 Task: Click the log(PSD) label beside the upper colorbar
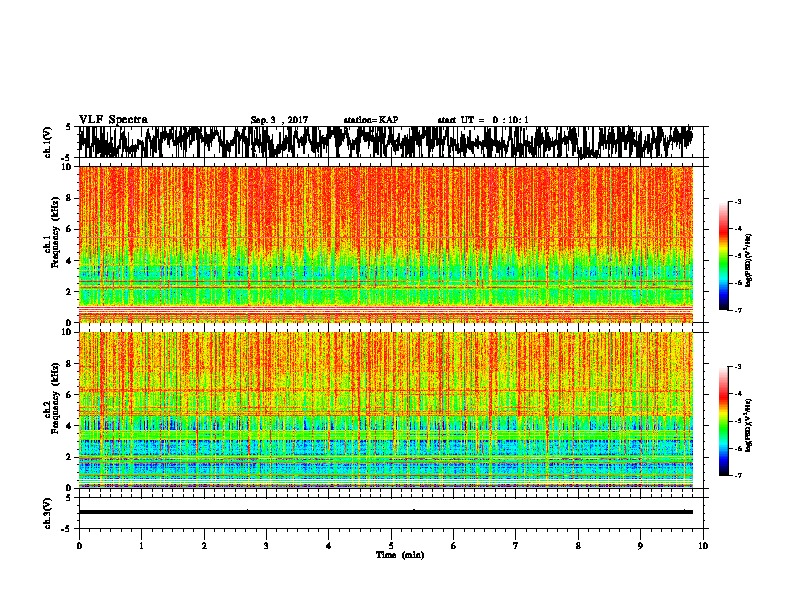coord(748,261)
